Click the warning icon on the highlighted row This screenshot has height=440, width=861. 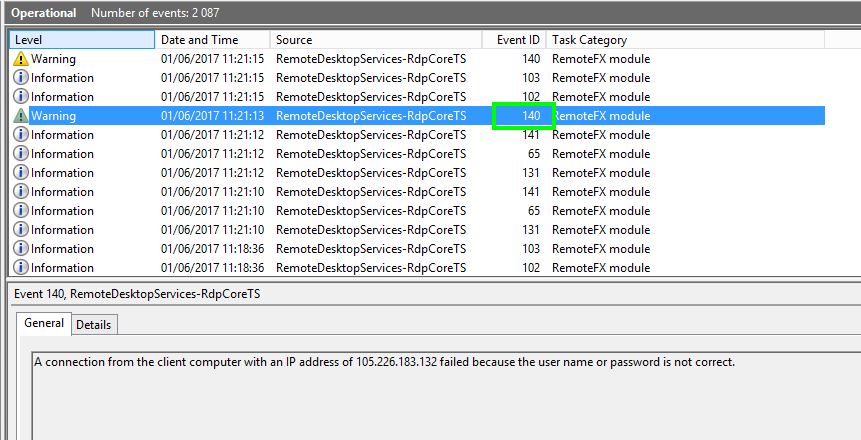point(21,116)
